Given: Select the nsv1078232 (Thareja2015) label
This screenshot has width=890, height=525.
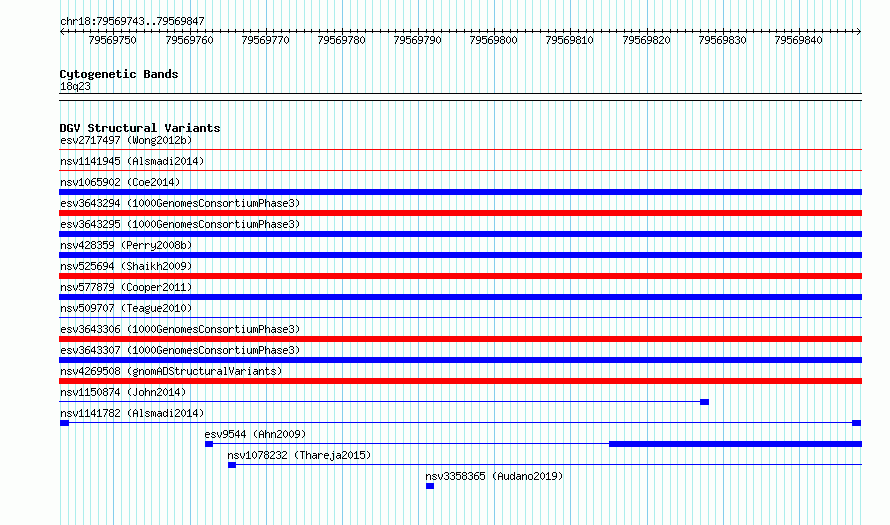Looking at the screenshot, I should [x=299, y=455].
